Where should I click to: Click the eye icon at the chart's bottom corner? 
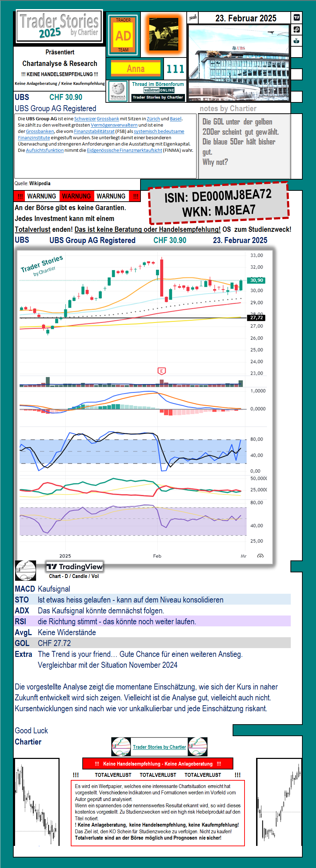(260, 556)
